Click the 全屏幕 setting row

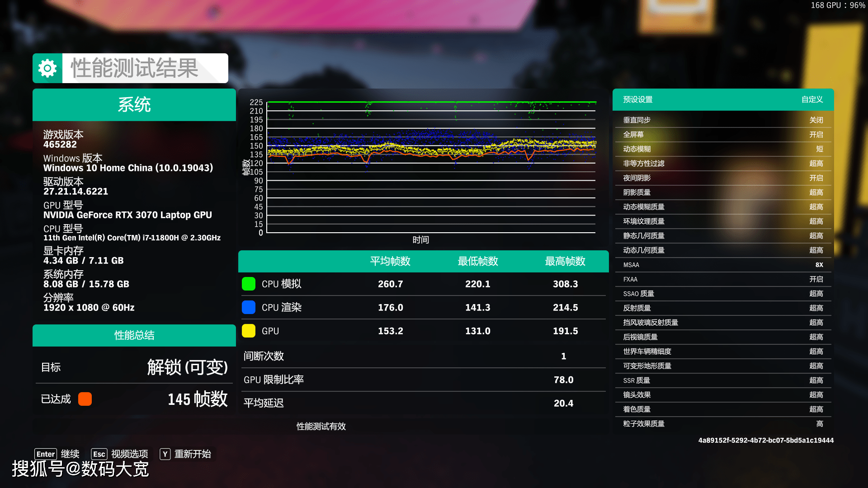point(723,135)
